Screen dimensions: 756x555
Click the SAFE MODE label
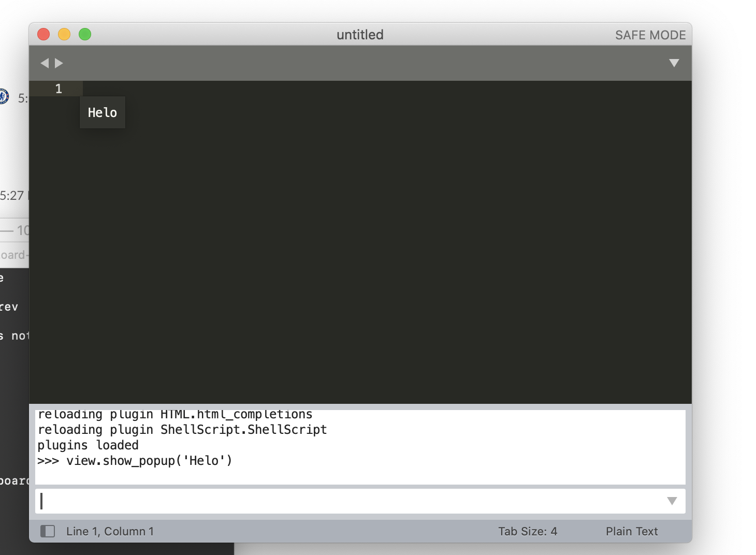tap(650, 34)
